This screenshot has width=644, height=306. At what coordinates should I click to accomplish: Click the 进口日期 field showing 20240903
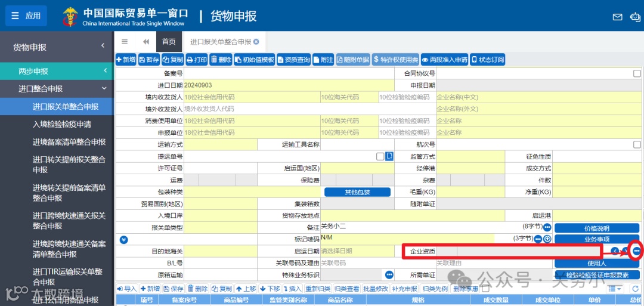pyautogui.click(x=289, y=85)
